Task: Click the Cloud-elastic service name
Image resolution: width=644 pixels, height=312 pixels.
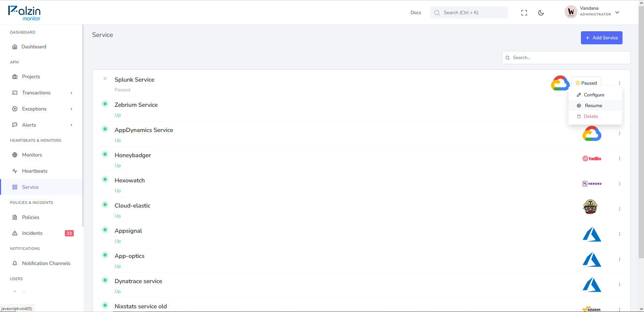Action: [132, 206]
